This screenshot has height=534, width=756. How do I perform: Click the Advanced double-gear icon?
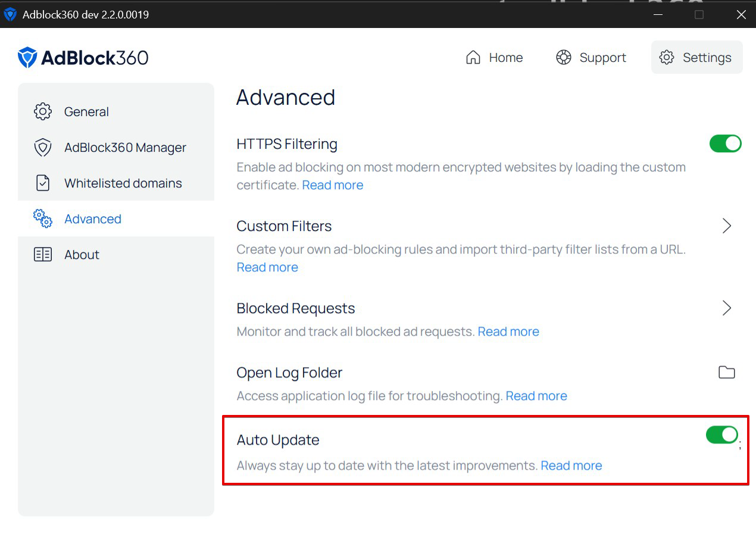click(43, 219)
